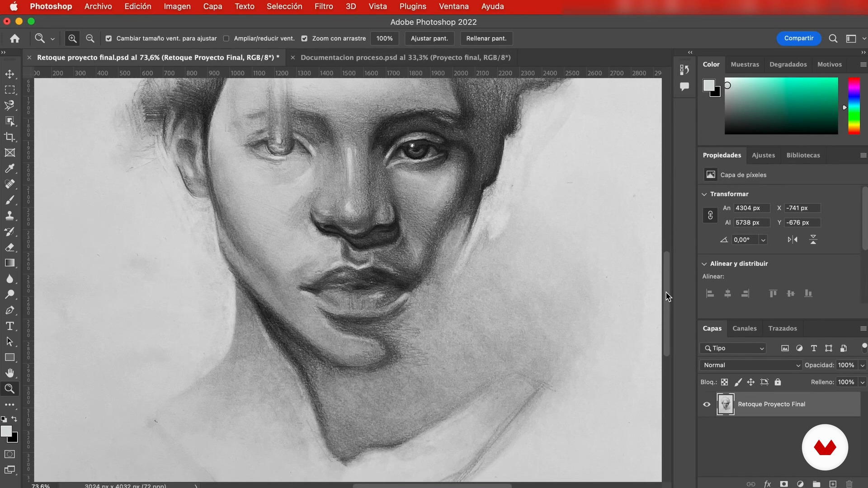Select the Hand tool
This screenshot has width=868, height=488.
tap(9, 373)
